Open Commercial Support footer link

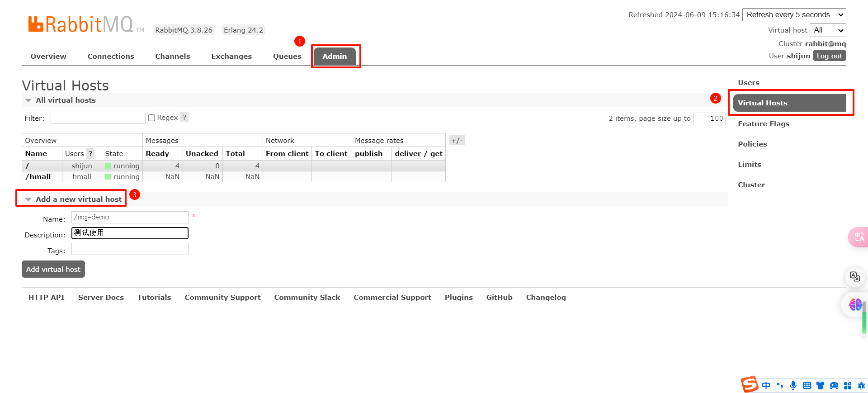392,297
